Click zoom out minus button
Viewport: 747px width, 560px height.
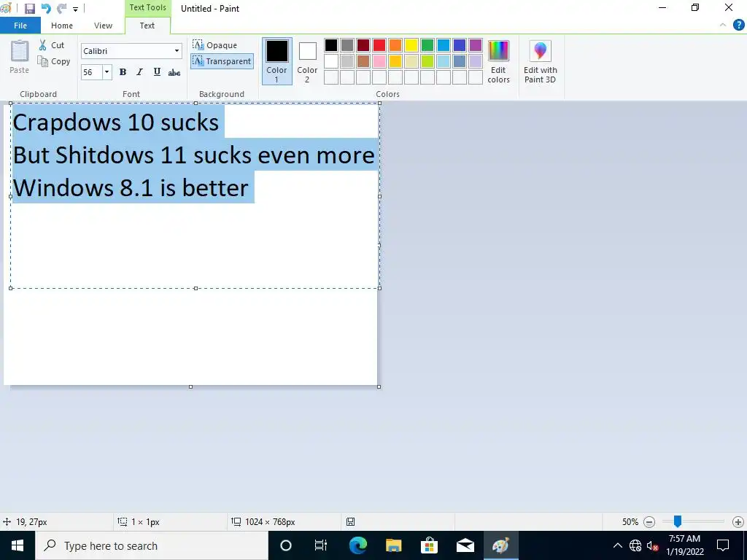649,522
